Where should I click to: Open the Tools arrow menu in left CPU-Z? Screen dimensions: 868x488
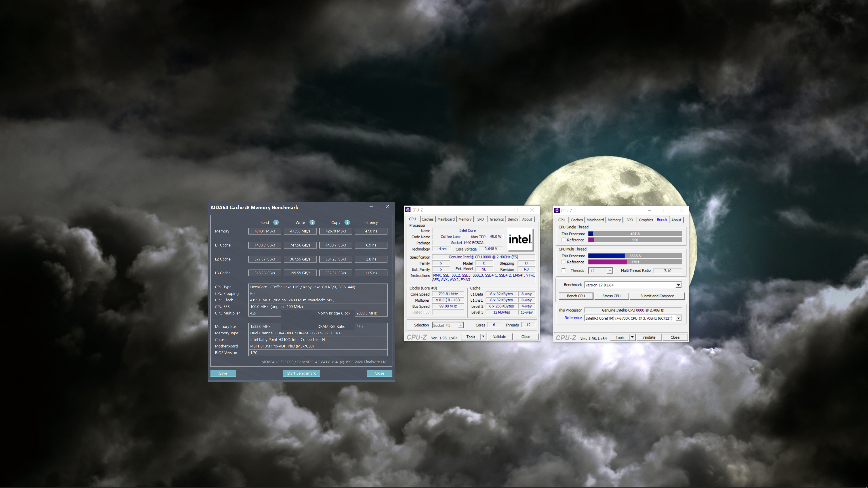click(483, 336)
